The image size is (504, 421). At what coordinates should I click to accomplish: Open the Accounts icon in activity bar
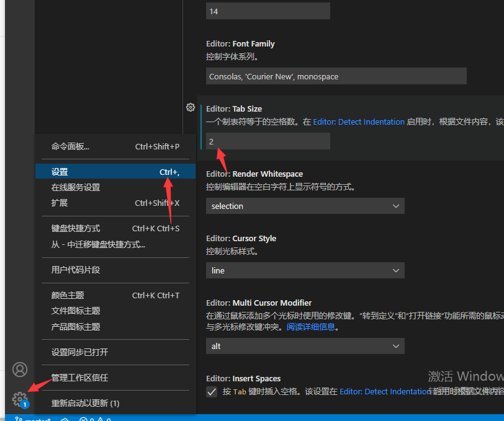click(19, 369)
